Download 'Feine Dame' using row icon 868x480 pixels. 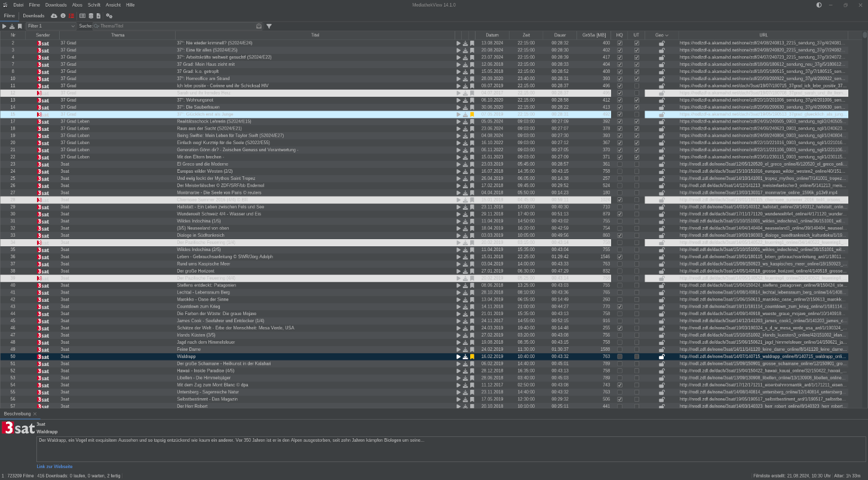pyautogui.click(x=465, y=350)
